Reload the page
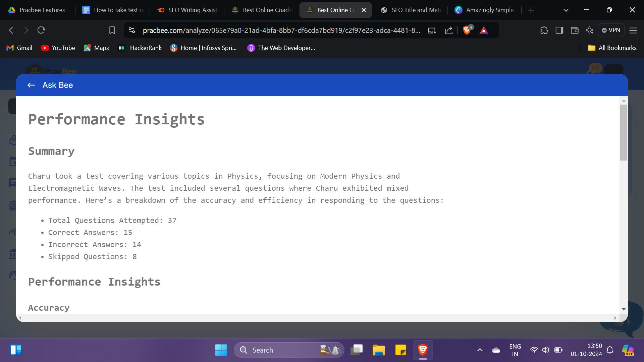Image resolution: width=644 pixels, height=362 pixels. coord(41,30)
